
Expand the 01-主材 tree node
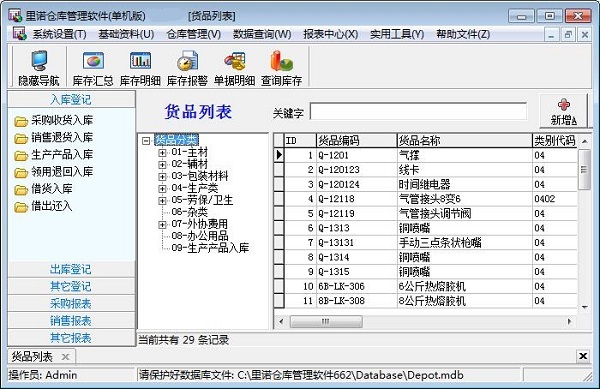162,153
